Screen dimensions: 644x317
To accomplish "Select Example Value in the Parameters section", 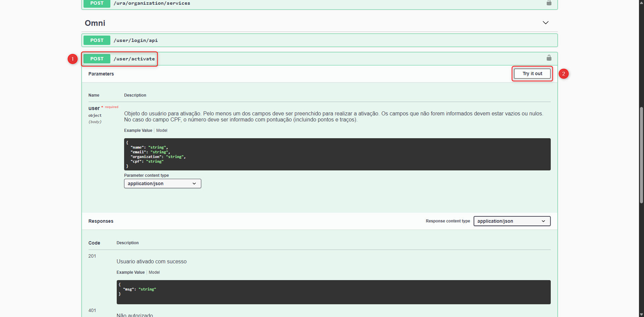I will click(x=138, y=130).
